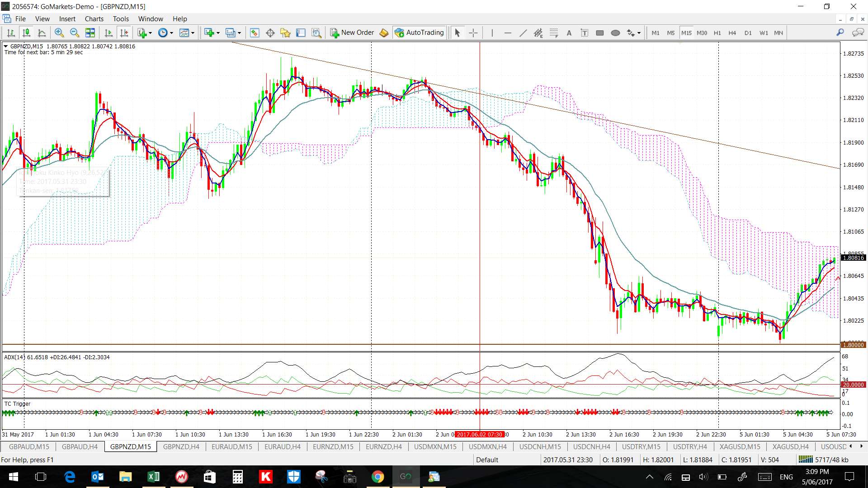Image resolution: width=868 pixels, height=488 pixels.
Task: Switch to the EURNZD,M15 chart tab
Action: [x=333, y=446]
